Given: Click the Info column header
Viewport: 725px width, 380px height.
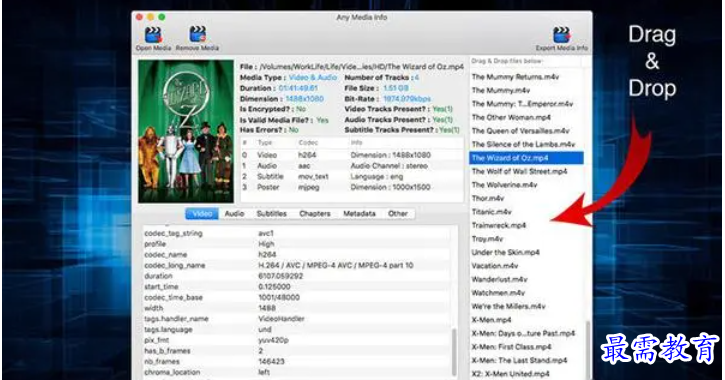Looking at the screenshot, I should click(x=356, y=143).
